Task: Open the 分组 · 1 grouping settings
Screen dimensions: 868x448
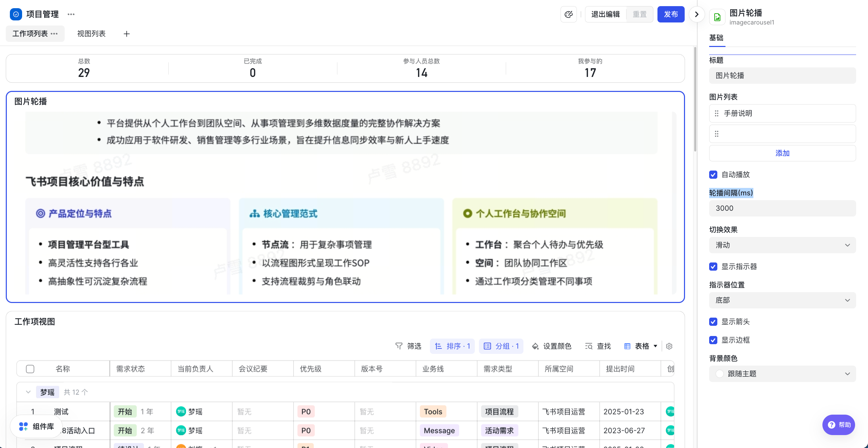Action: pos(501,346)
